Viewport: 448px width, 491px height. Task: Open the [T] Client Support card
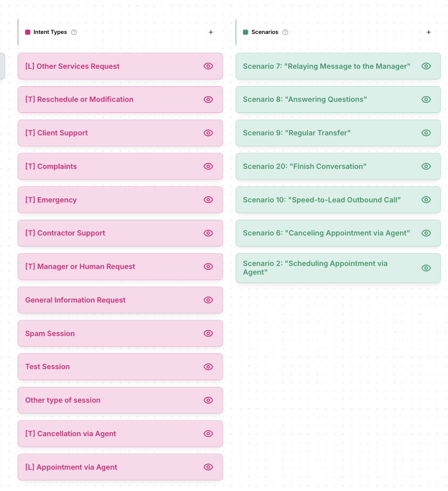pyautogui.click(x=120, y=133)
